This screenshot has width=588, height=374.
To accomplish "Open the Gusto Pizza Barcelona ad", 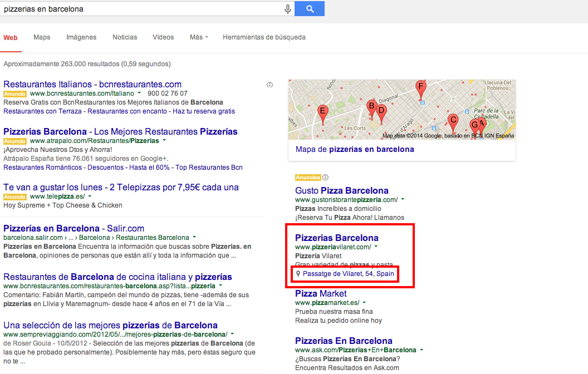I will coord(342,190).
